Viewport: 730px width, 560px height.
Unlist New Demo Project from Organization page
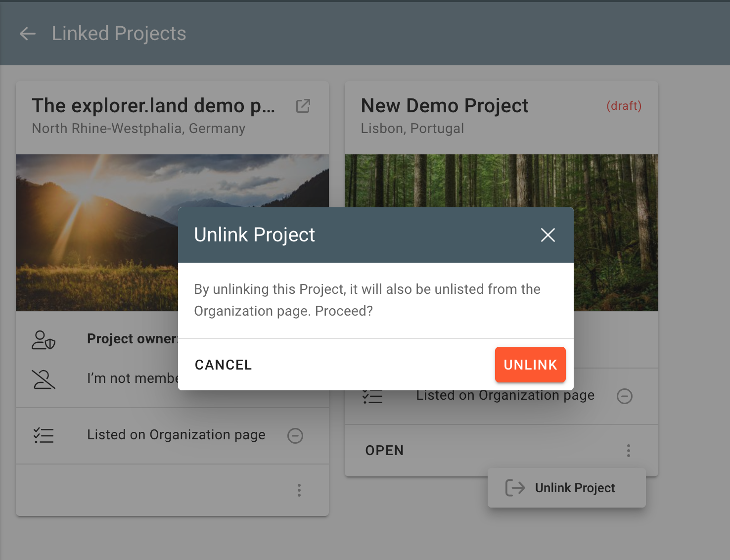(624, 396)
